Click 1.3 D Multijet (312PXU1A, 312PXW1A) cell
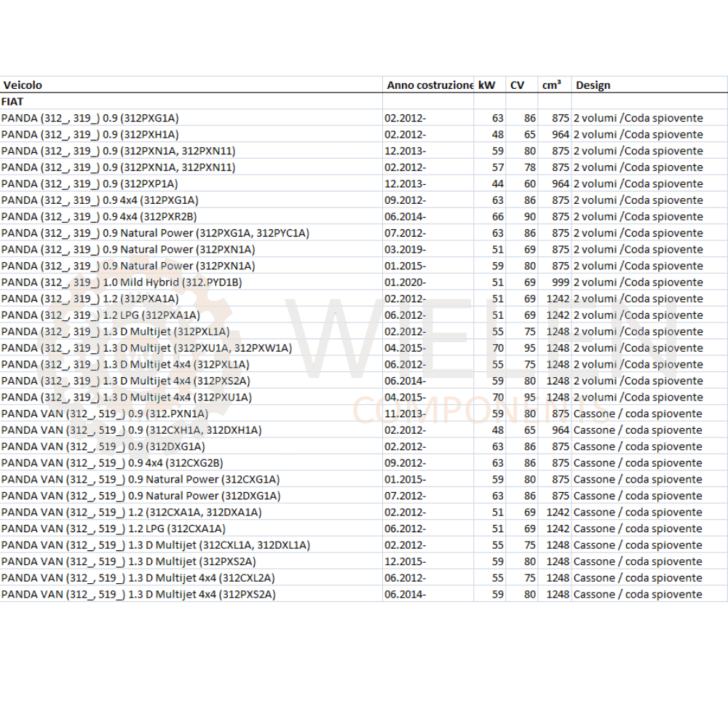This screenshot has height=728, width=728. [191, 348]
